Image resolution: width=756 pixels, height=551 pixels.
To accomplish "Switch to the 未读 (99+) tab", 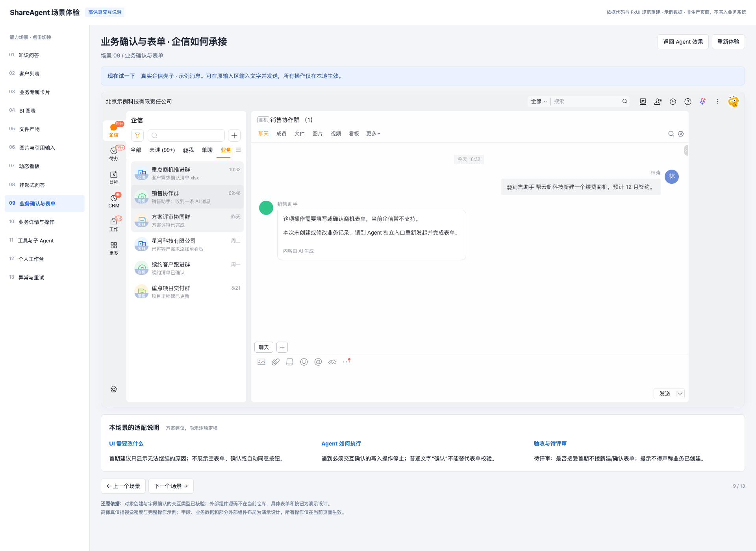I will 162,150.
